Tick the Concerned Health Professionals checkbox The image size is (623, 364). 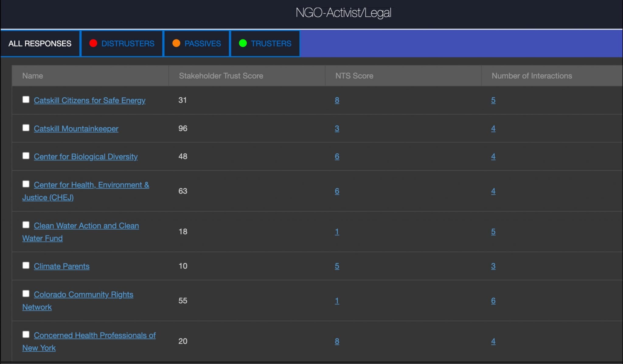click(x=26, y=335)
